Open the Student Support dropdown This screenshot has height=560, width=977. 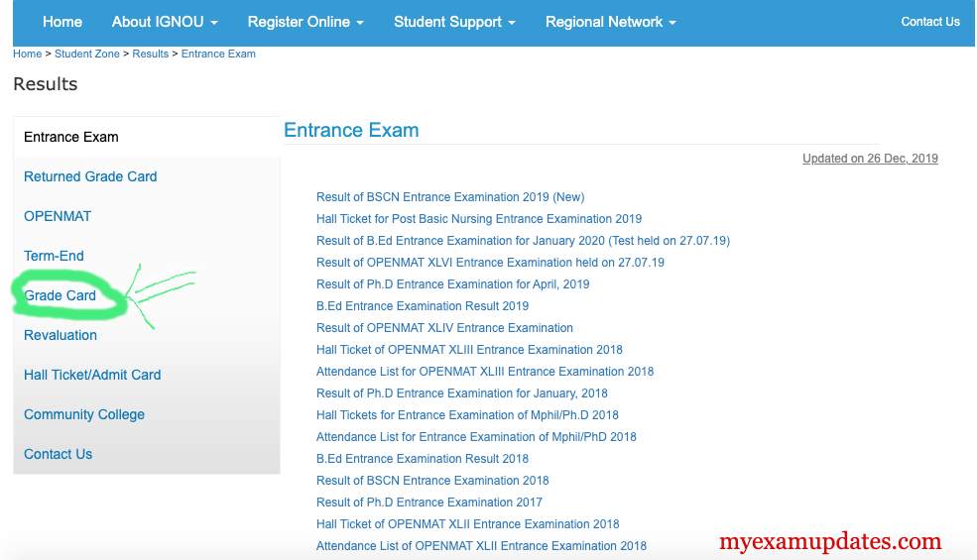(x=454, y=22)
